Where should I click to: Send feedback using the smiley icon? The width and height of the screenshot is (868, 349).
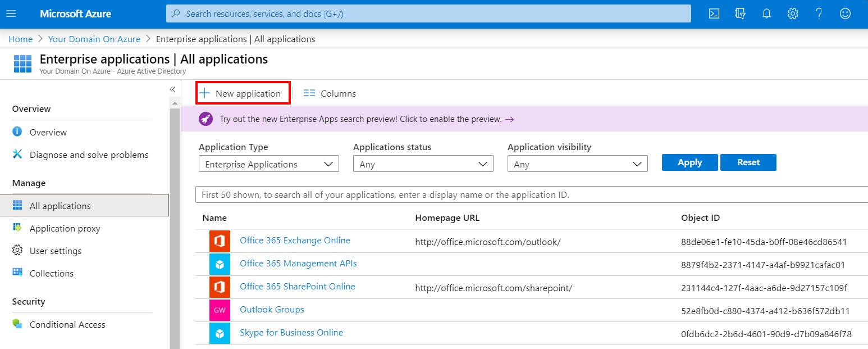pyautogui.click(x=845, y=13)
